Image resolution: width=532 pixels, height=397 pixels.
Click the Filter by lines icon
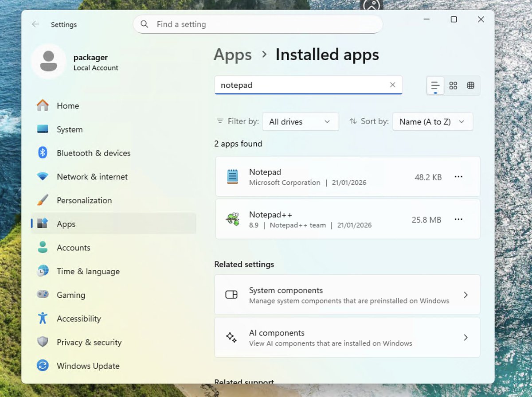[220, 121]
